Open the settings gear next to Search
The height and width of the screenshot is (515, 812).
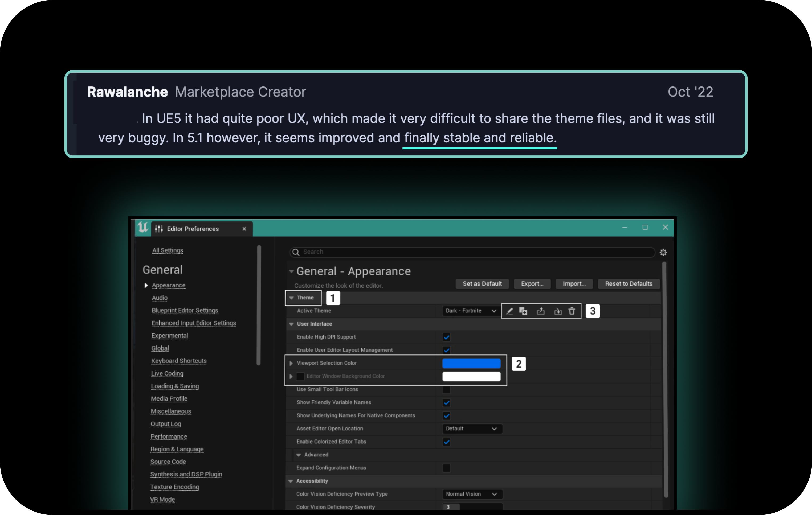[x=663, y=252]
